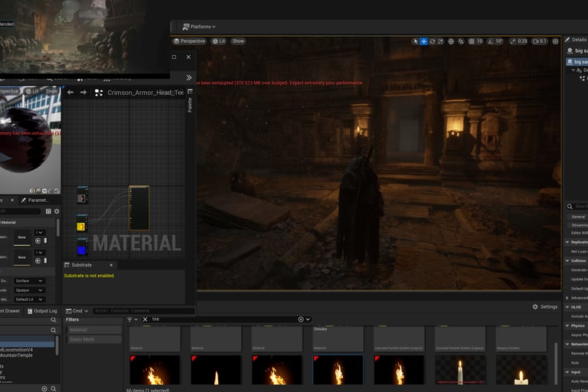Navigate back in the material editor

coord(70,92)
